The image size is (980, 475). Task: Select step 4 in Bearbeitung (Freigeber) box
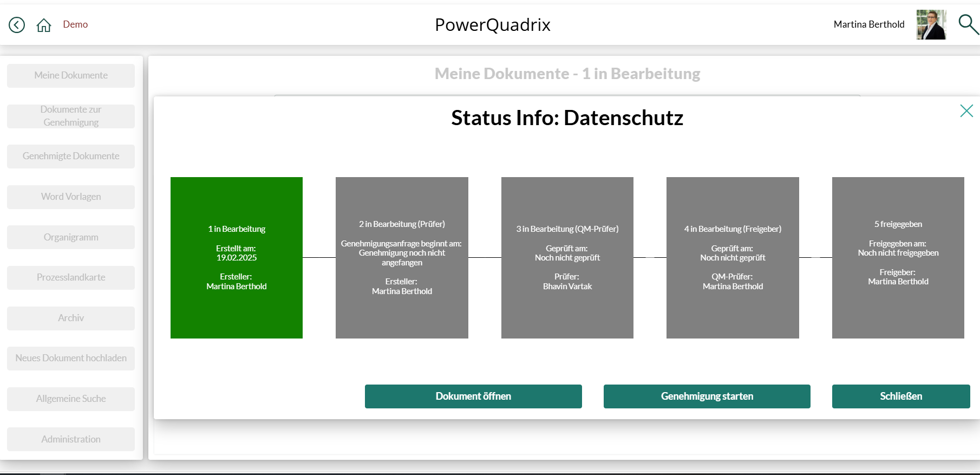point(733,258)
